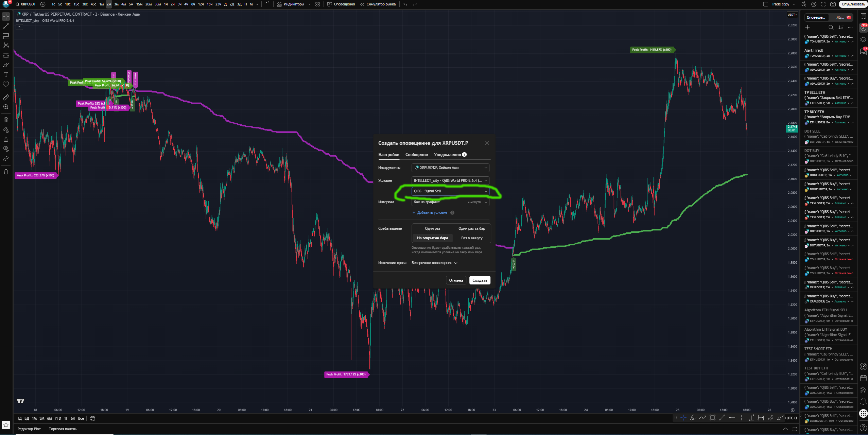Open the help center question mark icon
The width and height of the screenshot is (868, 435).
(x=863, y=428)
